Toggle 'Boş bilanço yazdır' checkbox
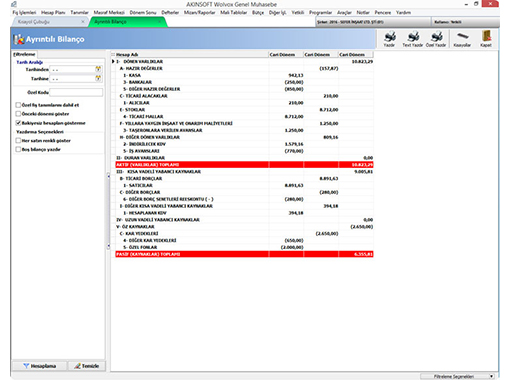The height and width of the screenshot is (380, 510). (18, 150)
